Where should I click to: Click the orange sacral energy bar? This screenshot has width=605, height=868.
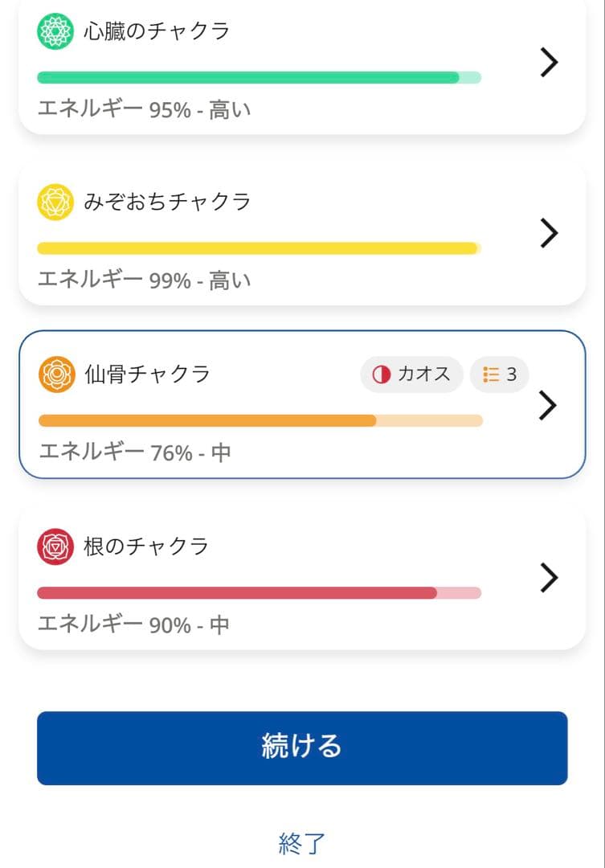coord(260,421)
